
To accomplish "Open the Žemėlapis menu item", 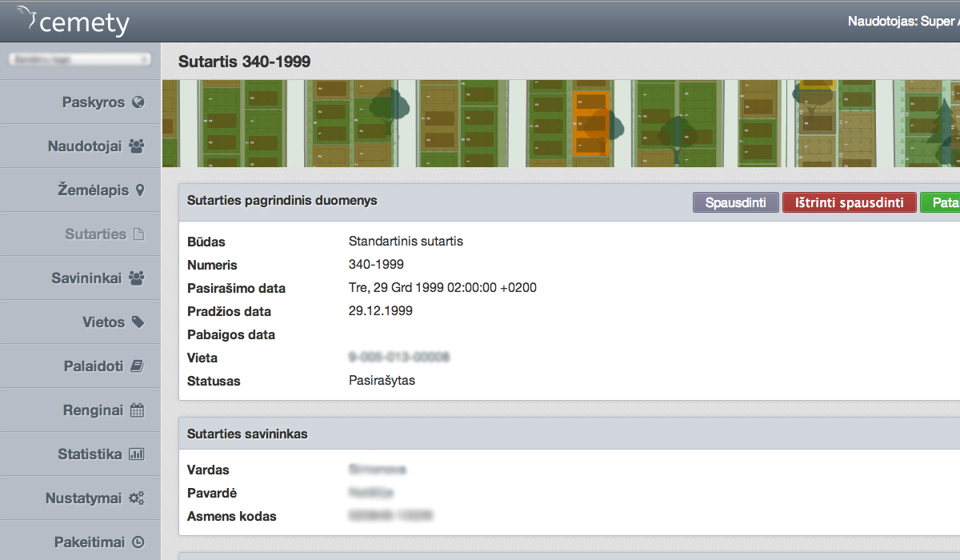I will [x=93, y=190].
